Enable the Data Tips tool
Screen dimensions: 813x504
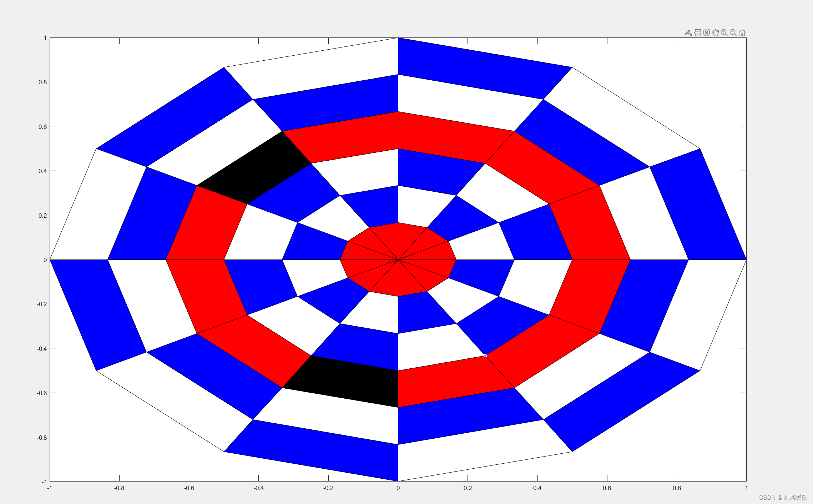(x=698, y=33)
